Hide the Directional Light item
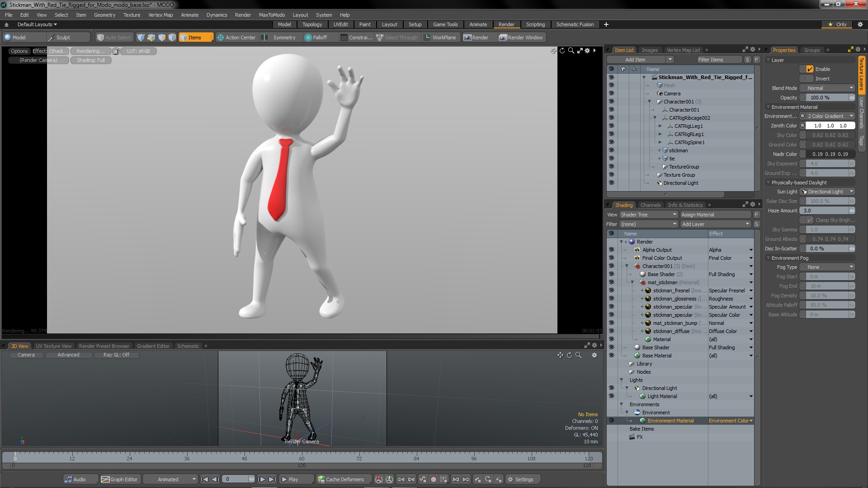 (611, 183)
